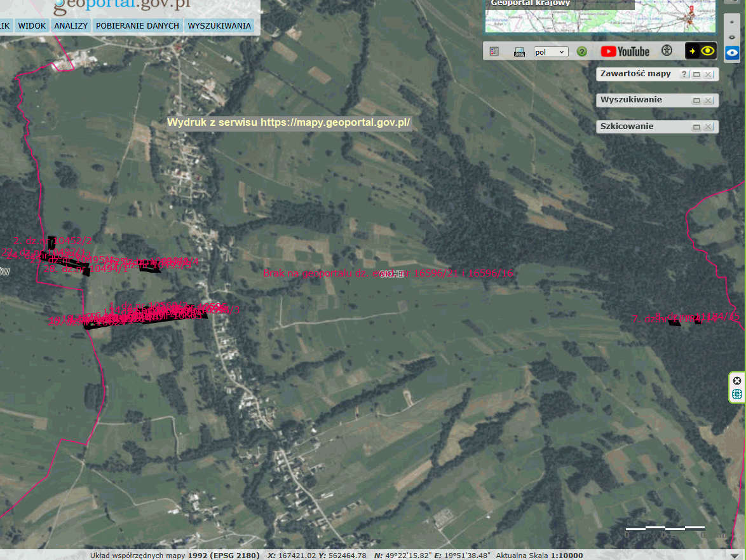Open the ANALIZY menu
The width and height of the screenshot is (746, 560).
(71, 25)
